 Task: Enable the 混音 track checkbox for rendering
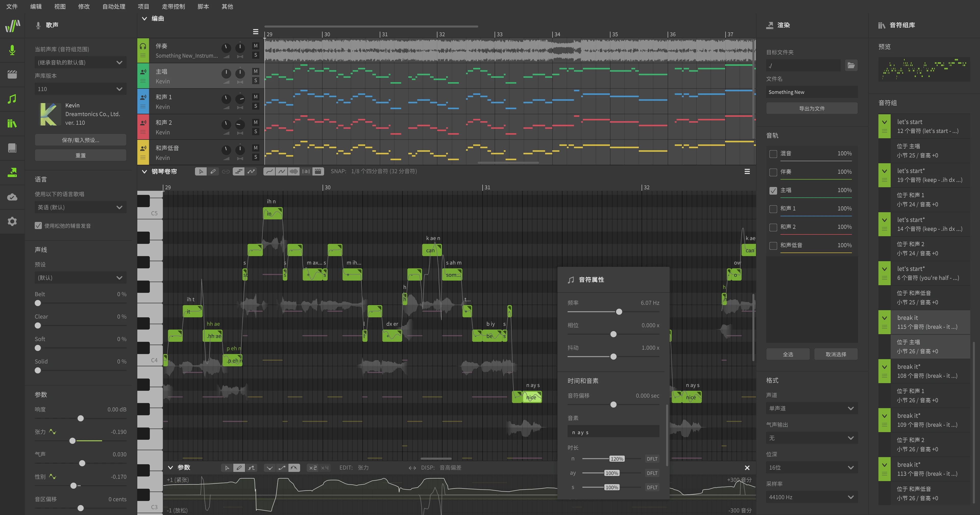click(773, 154)
